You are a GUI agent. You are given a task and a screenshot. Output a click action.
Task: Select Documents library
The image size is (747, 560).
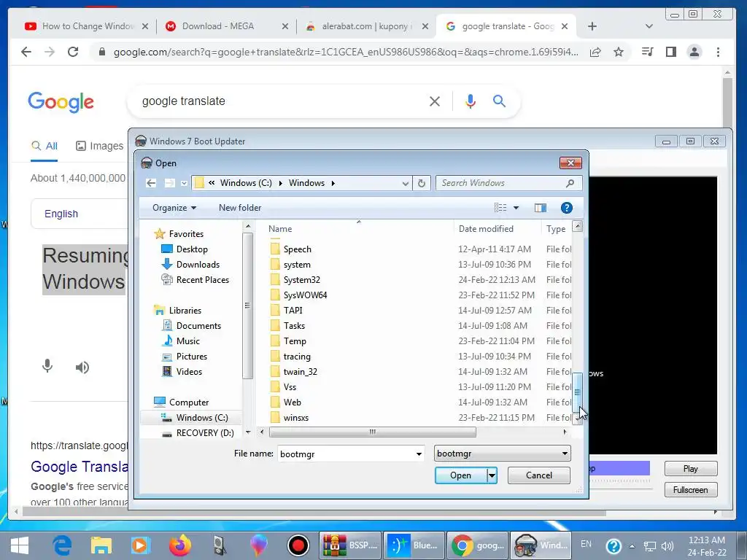click(198, 326)
